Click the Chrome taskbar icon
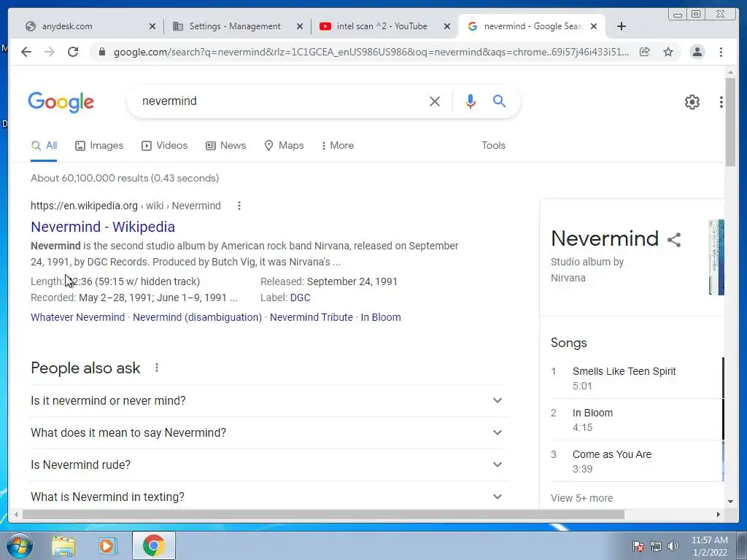 coord(153,545)
